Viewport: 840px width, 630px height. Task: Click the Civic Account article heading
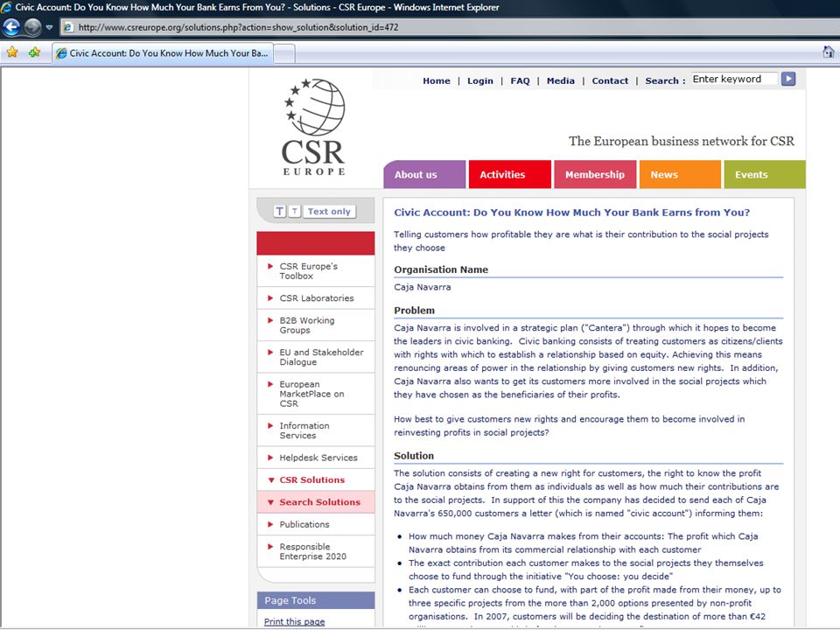point(571,212)
